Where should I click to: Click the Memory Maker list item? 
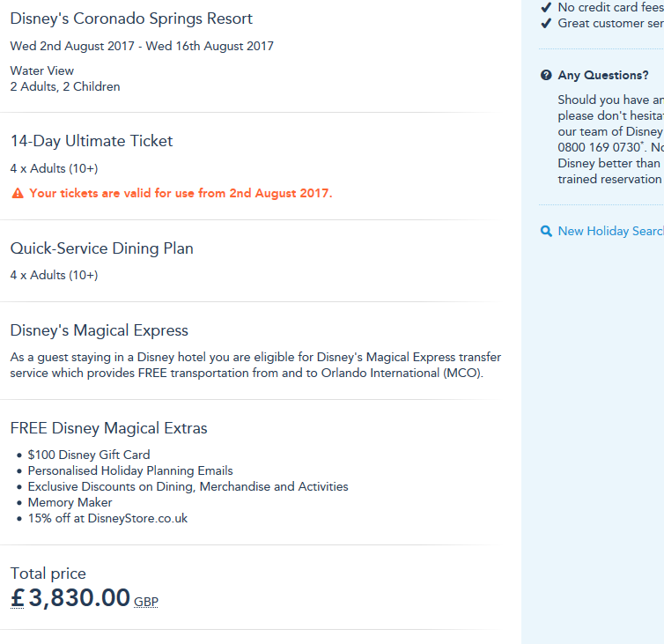click(70, 502)
